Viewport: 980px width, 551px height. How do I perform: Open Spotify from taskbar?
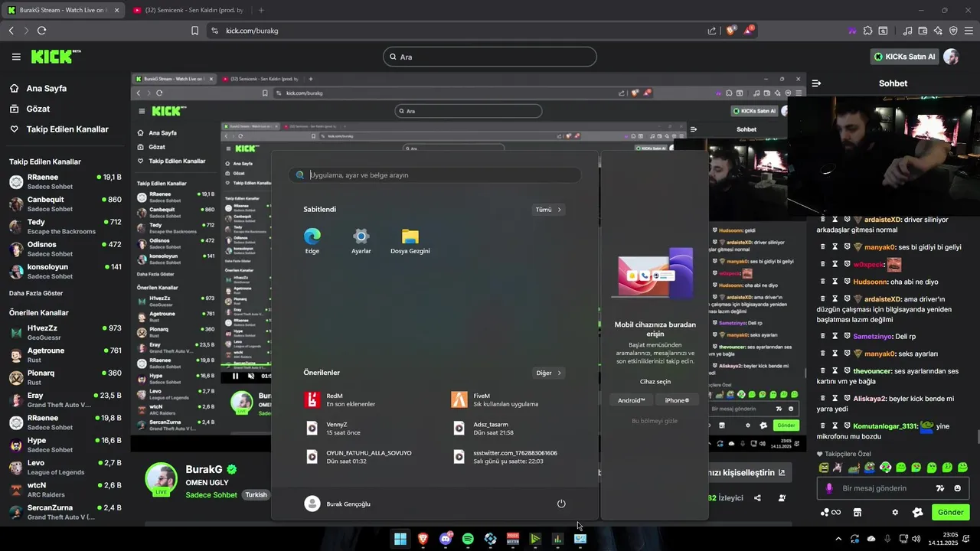[x=468, y=539]
